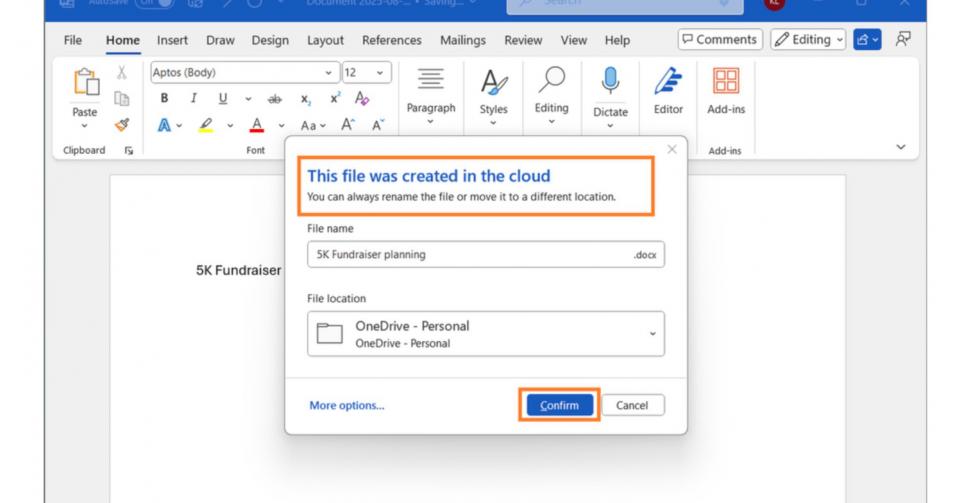
Task: Switch to the Design tab
Action: (x=270, y=40)
